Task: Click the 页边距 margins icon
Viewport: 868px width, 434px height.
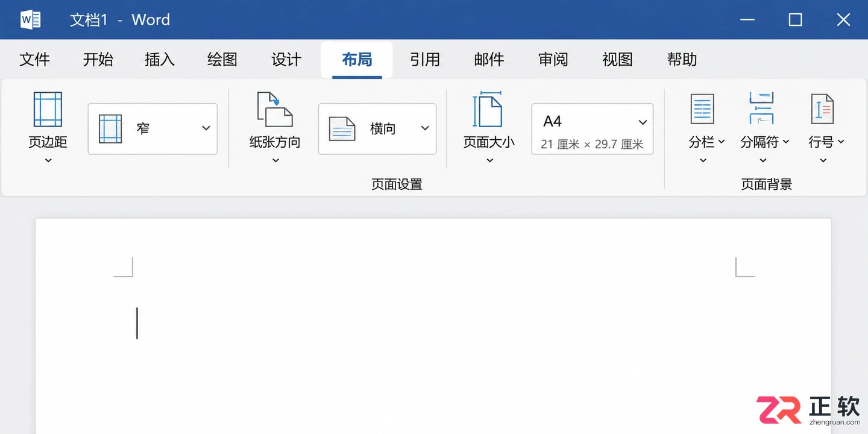Action: [48, 110]
